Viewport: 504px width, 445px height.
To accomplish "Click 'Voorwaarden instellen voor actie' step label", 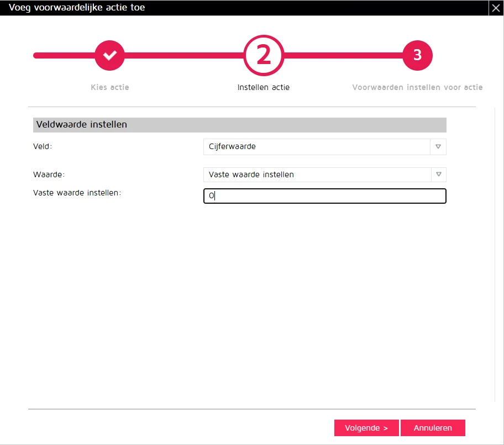I will [x=417, y=87].
